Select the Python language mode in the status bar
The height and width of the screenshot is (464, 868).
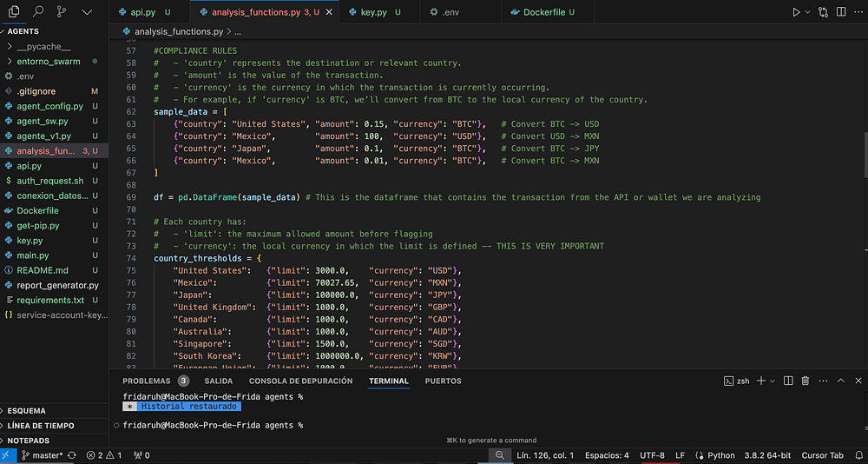(714, 455)
